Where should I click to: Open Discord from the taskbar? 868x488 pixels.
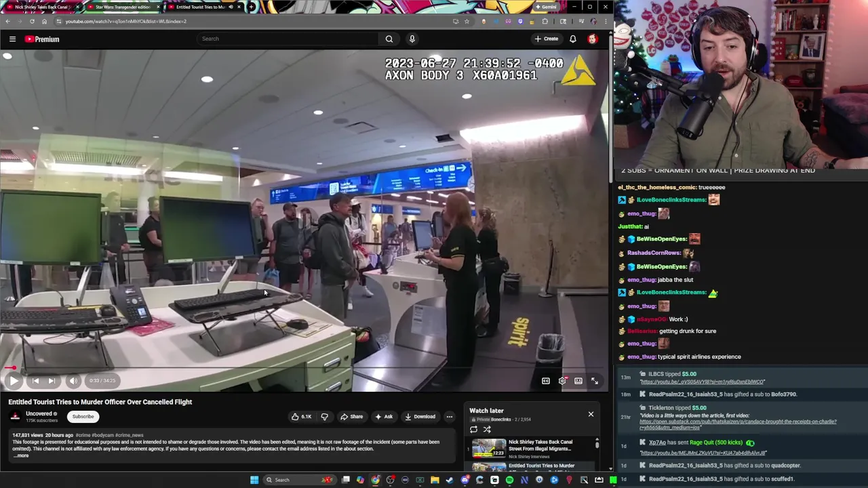[465, 480]
